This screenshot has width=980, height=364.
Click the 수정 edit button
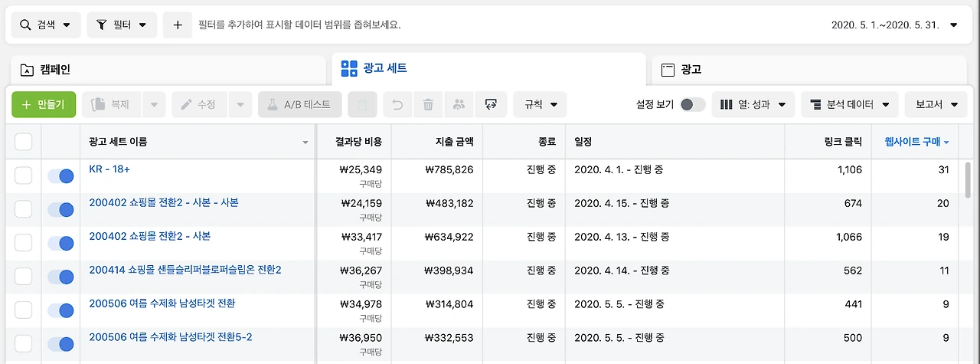pyautogui.click(x=199, y=104)
